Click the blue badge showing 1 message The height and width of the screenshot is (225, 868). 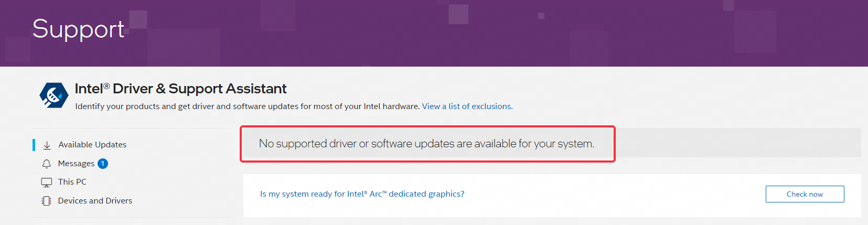(x=103, y=164)
